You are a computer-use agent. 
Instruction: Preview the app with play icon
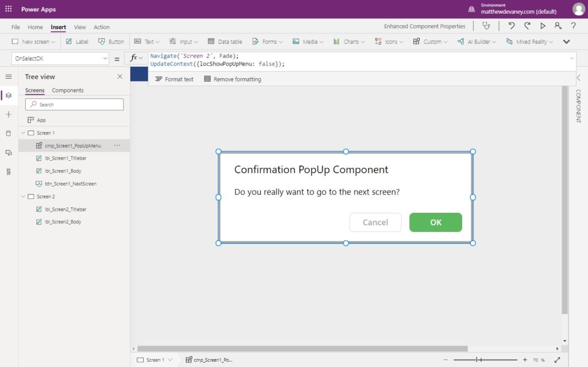pyautogui.click(x=543, y=26)
